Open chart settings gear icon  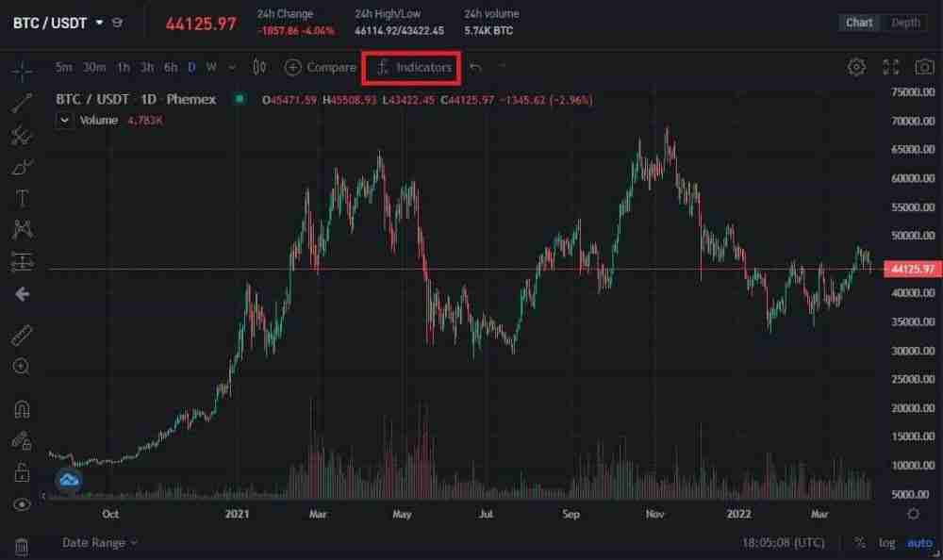pyautogui.click(x=856, y=67)
